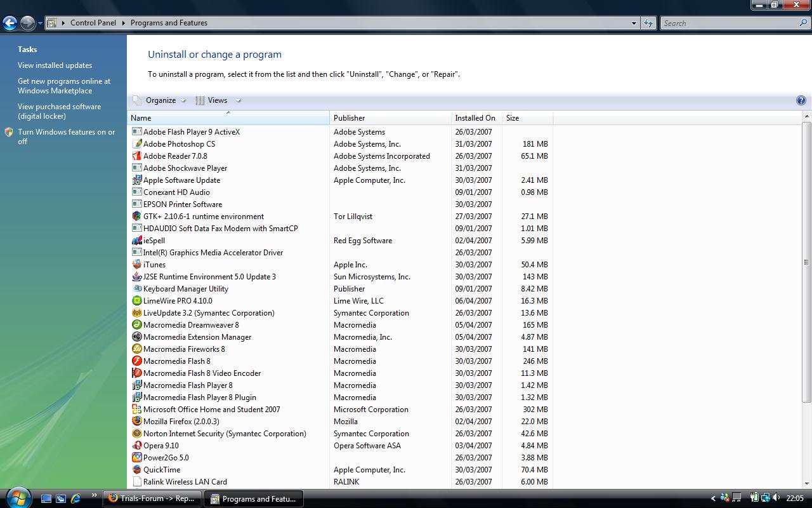This screenshot has width=812, height=508.
Task: Click the Keyboard Manager Utility icon
Action: point(136,289)
